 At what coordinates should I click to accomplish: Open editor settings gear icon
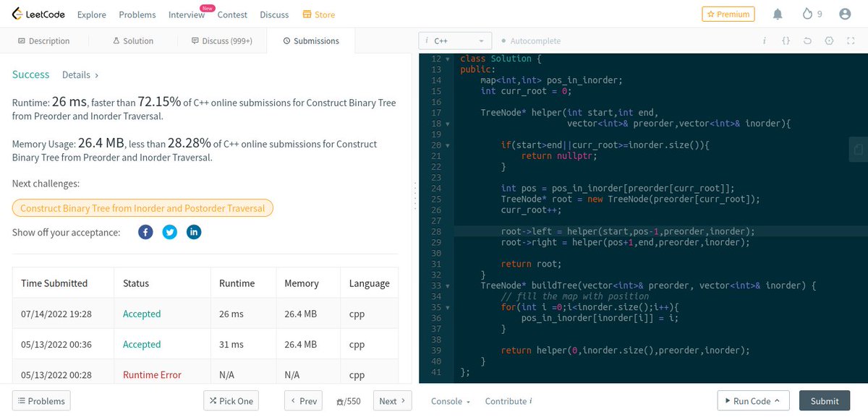[x=829, y=41]
